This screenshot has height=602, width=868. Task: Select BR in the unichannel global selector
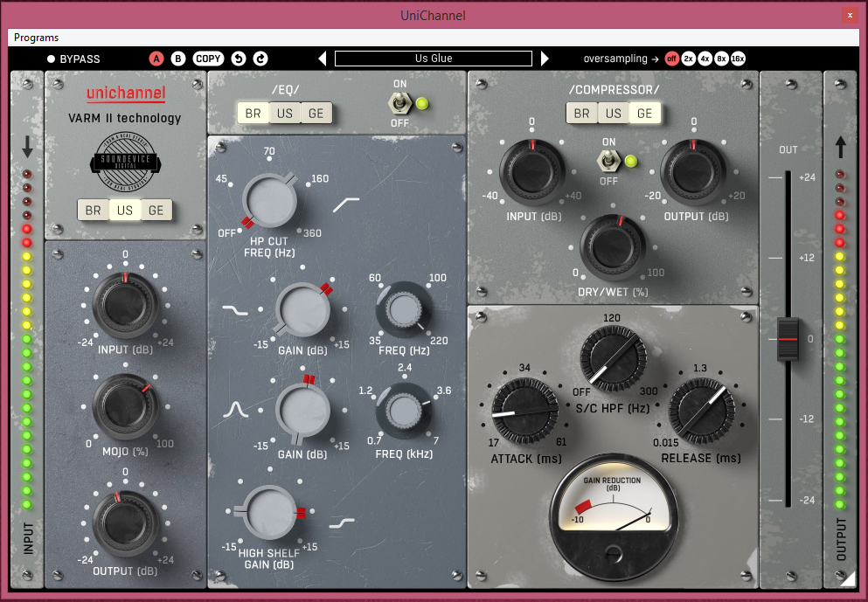[93, 211]
